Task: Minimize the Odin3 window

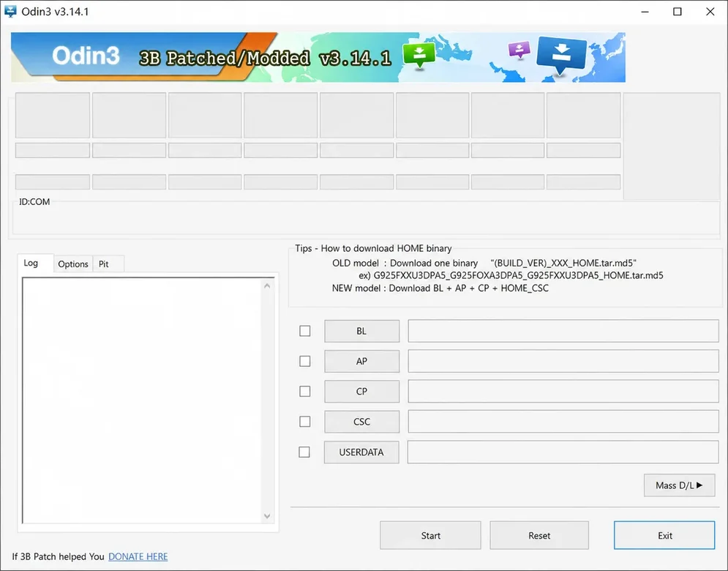Action: point(645,12)
